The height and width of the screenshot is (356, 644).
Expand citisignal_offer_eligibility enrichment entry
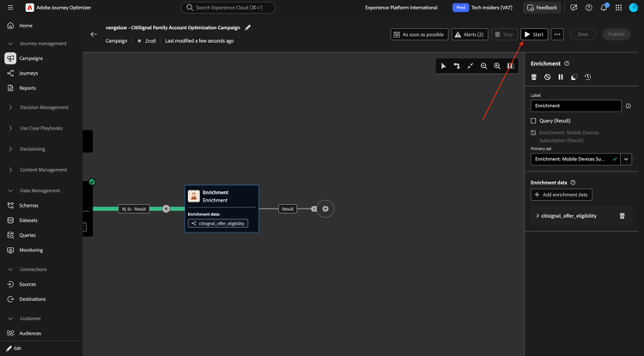538,215
